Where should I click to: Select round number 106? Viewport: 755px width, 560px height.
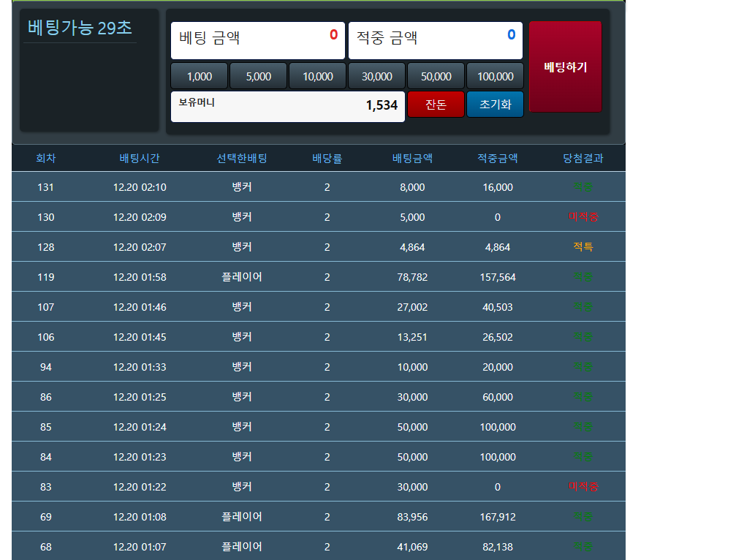pyautogui.click(x=46, y=337)
